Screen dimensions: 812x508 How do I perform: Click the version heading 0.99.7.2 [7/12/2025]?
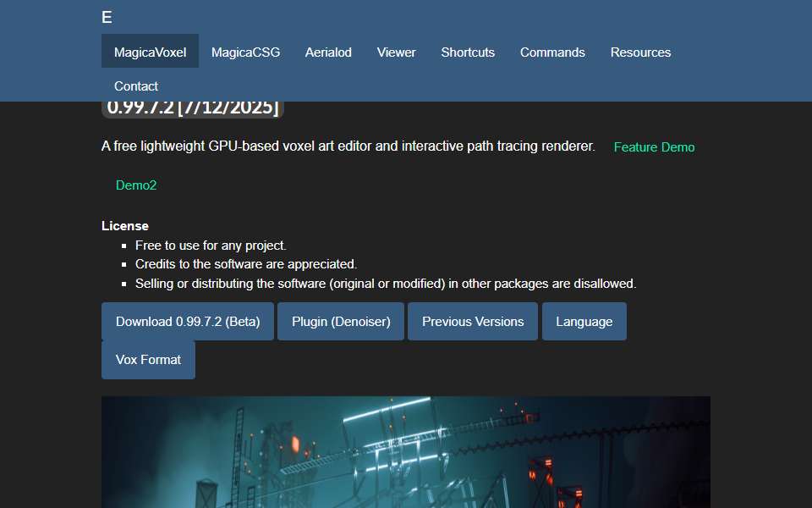193,109
